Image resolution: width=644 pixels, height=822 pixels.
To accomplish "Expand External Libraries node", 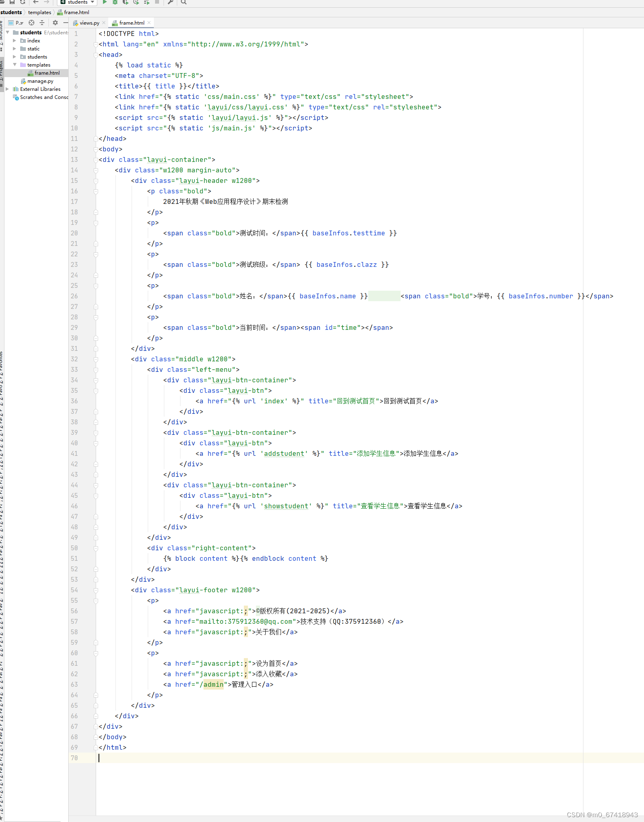I will (x=7, y=89).
